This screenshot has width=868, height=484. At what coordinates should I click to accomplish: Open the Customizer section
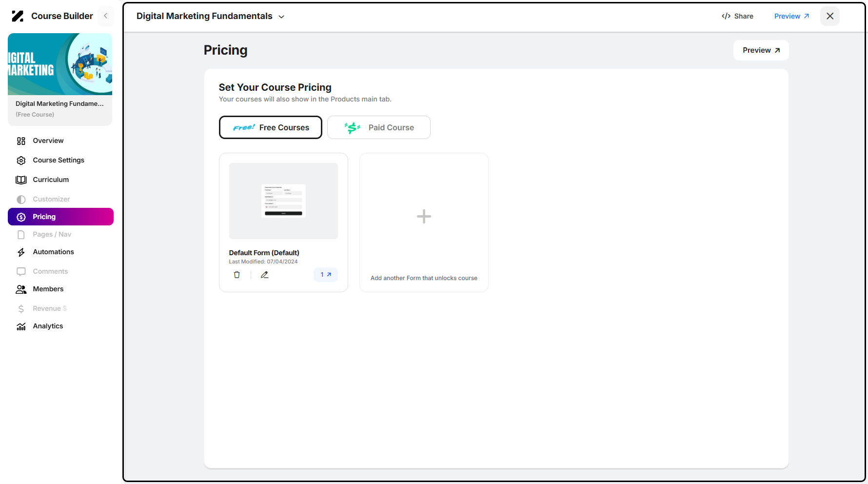coord(60,199)
